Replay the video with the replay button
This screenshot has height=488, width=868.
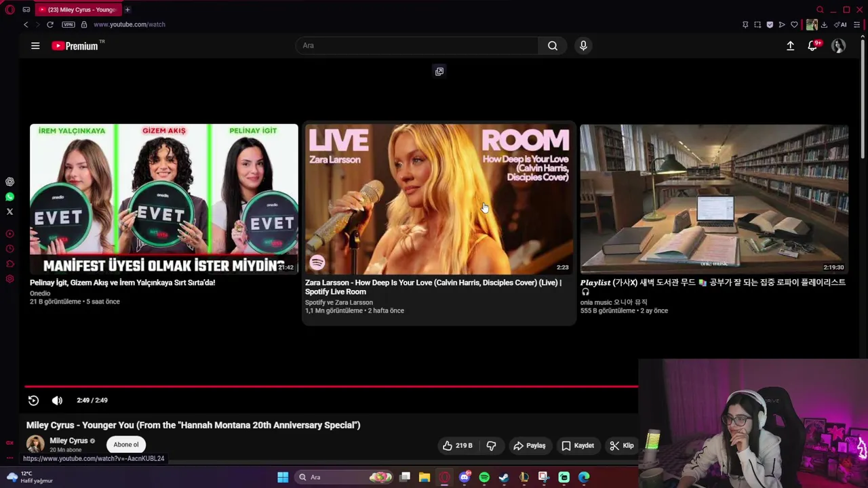[33, 400]
